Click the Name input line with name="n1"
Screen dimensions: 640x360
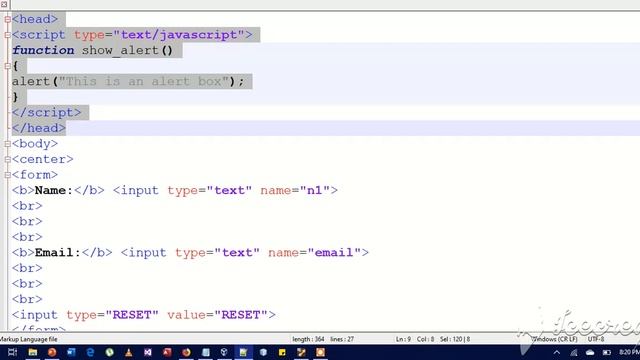tap(175, 191)
